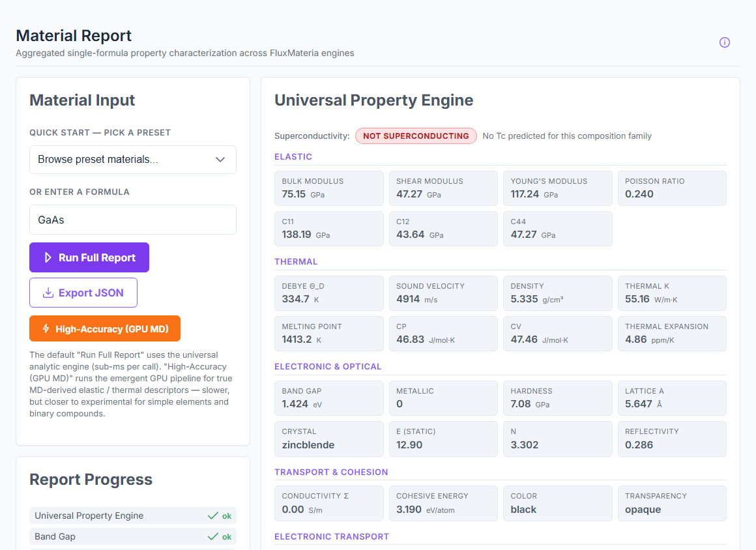Click the Material Report page title

(x=74, y=36)
